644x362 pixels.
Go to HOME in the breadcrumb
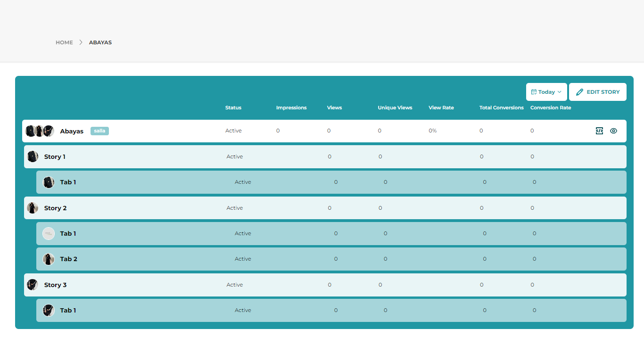pos(64,42)
